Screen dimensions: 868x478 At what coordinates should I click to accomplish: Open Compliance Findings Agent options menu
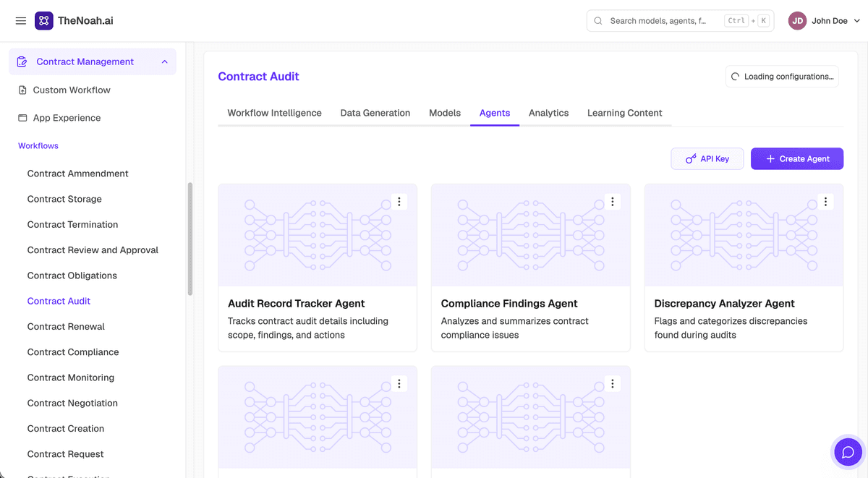pyautogui.click(x=613, y=202)
